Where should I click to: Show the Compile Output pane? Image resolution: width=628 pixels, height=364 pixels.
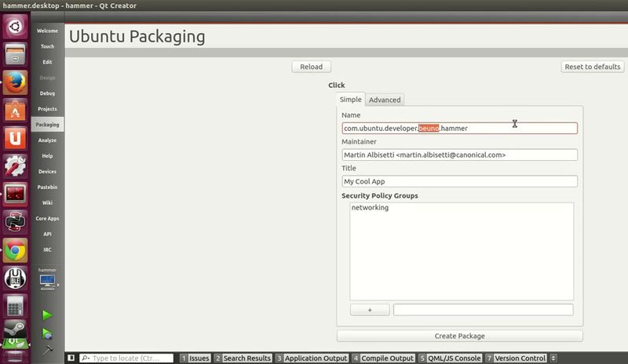[383, 358]
